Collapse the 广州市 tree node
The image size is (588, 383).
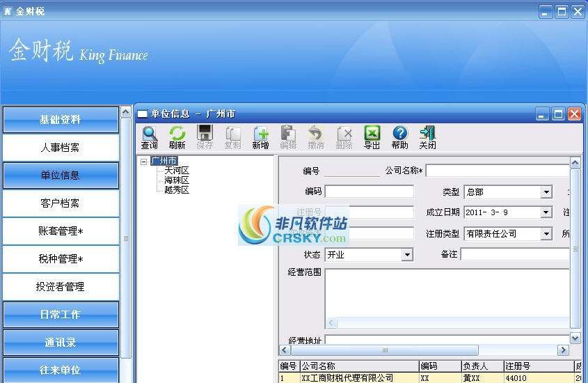tap(143, 162)
